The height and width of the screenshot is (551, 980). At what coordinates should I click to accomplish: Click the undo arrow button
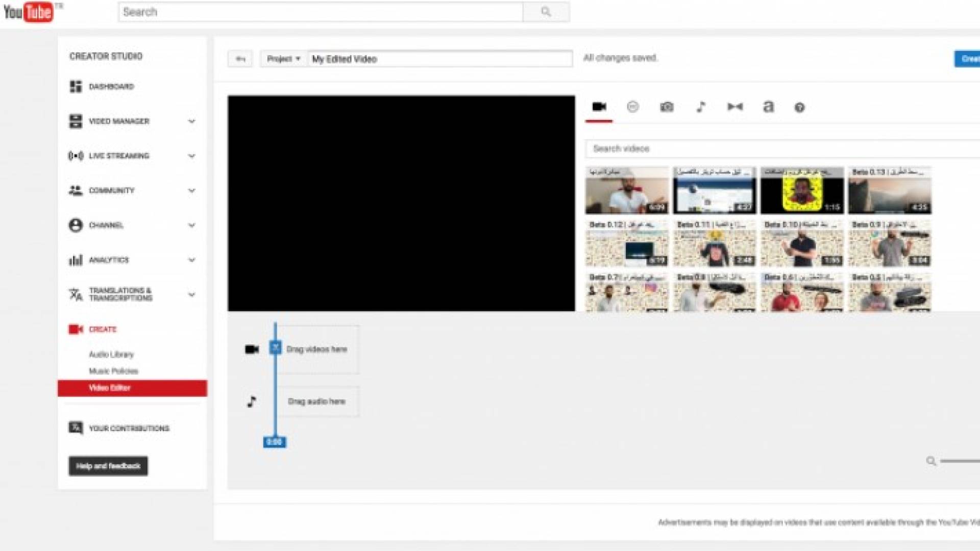tap(240, 59)
